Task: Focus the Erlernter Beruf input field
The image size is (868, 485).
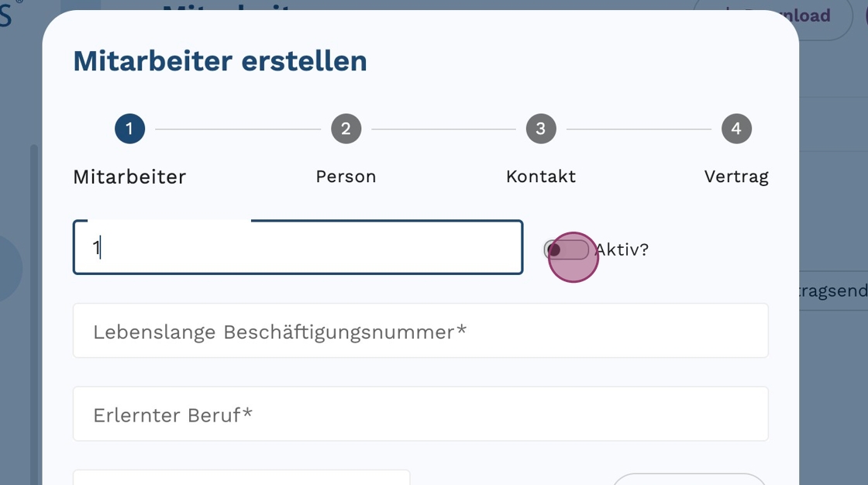Action: click(420, 414)
